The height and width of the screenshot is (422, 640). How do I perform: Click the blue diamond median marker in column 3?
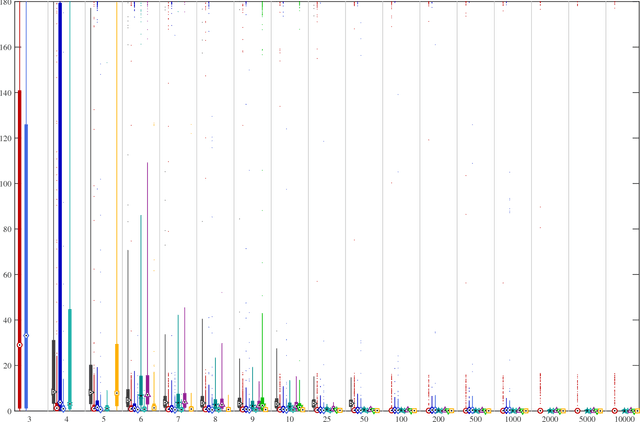(x=26, y=336)
